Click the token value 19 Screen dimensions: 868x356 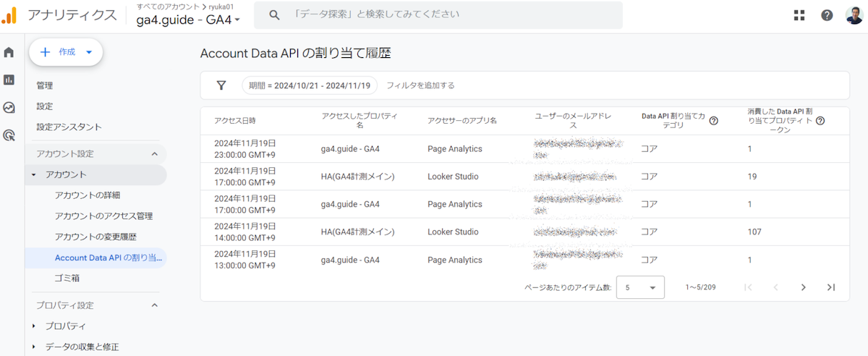click(752, 177)
